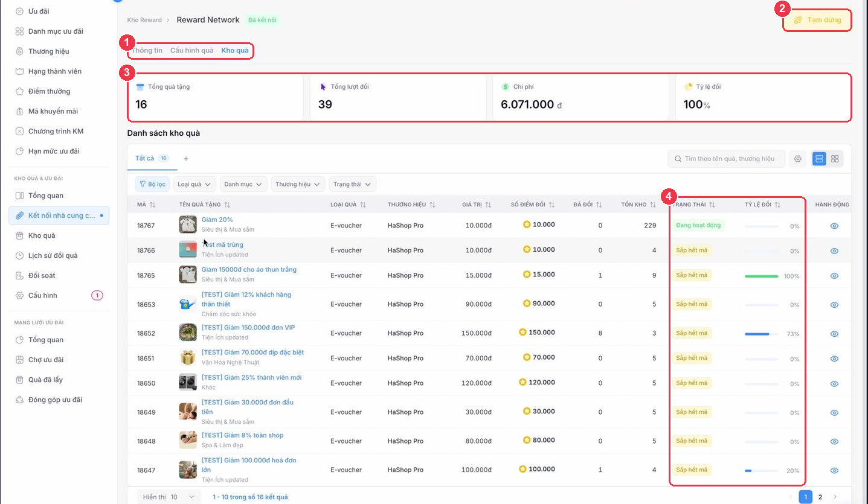The height and width of the screenshot is (504, 868).
Task: Expand the Loại quà filter dropdown
Action: click(194, 184)
